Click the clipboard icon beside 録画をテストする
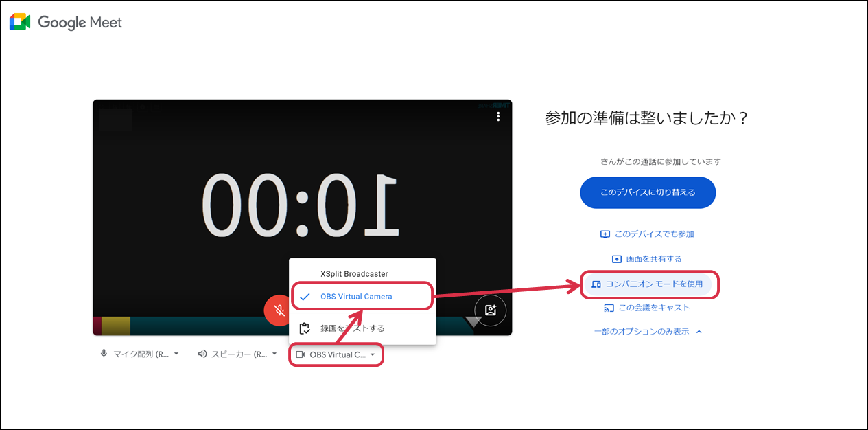Image resolution: width=868 pixels, height=430 pixels. pos(305,328)
